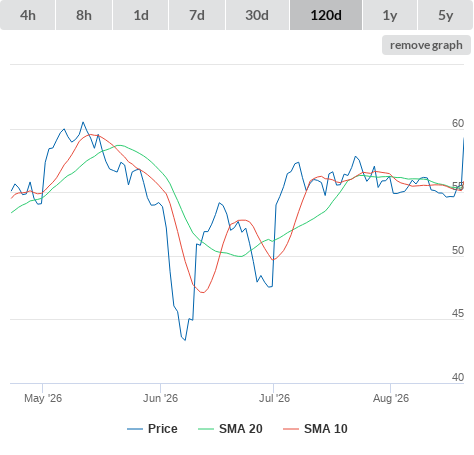This screenshot has width=474, height=455.
Task: Select the 30d range tab
Action: [x=257, y=15]
